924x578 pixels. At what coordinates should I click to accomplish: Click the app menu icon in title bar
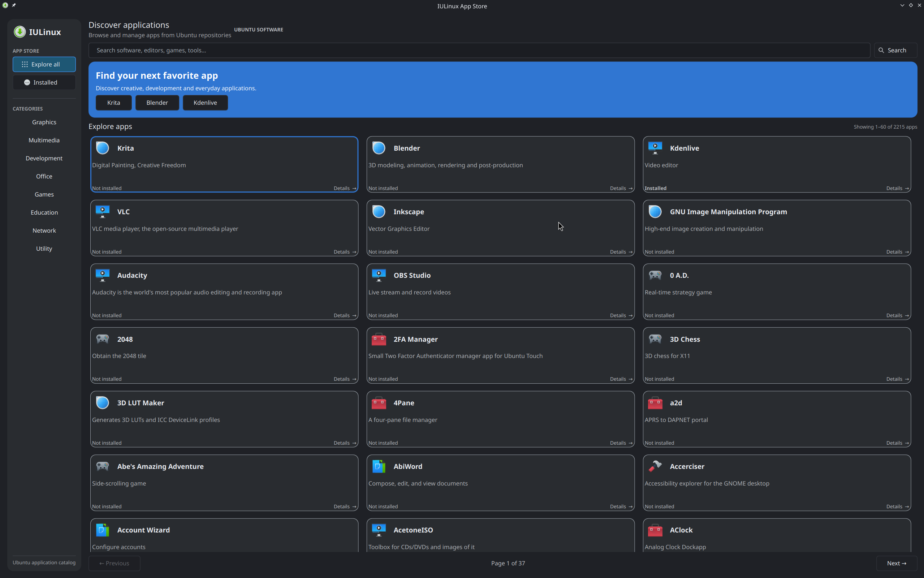[5, 5]
